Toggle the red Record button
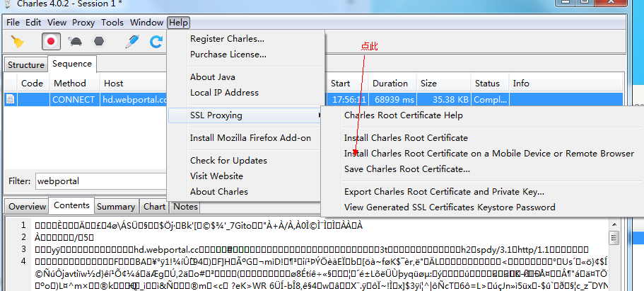The image size is (644, 291). [51, 41]
